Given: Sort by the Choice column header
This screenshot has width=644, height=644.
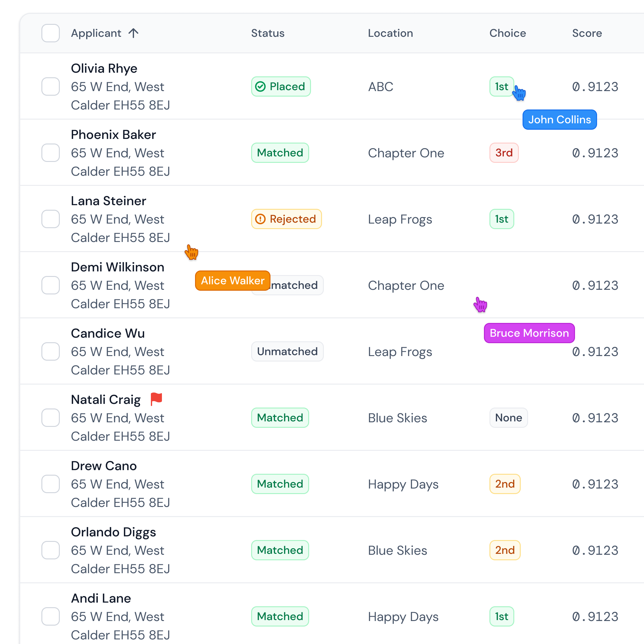Looking at the screenshot, I should coord(507,33).
